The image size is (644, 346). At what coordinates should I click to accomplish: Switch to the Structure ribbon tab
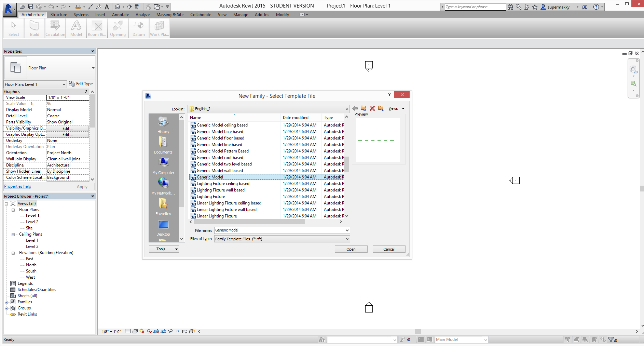tap(59, 15)
